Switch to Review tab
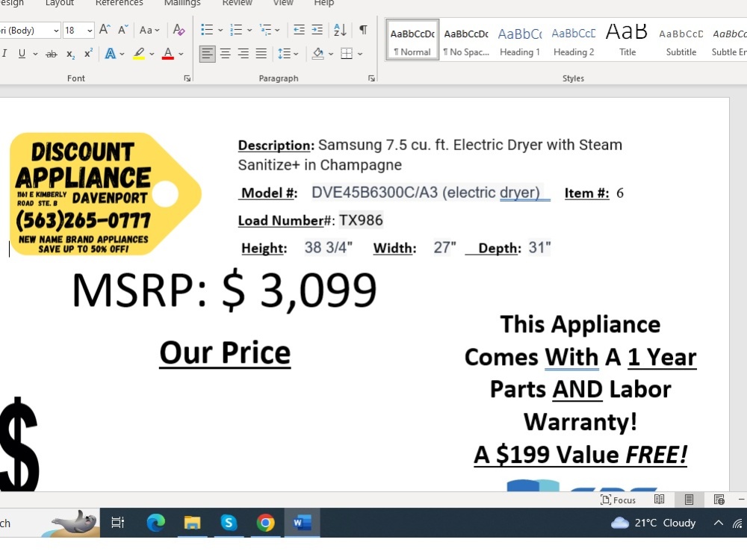The height and width of the screenshot is (560, 747). click(x=238, y=3)
